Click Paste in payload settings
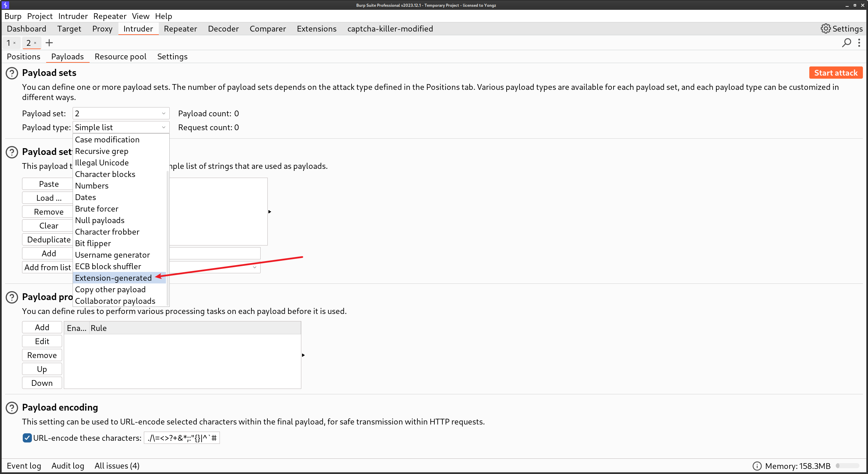This screenshot has width=868, height=474. (x=48, y=184)
